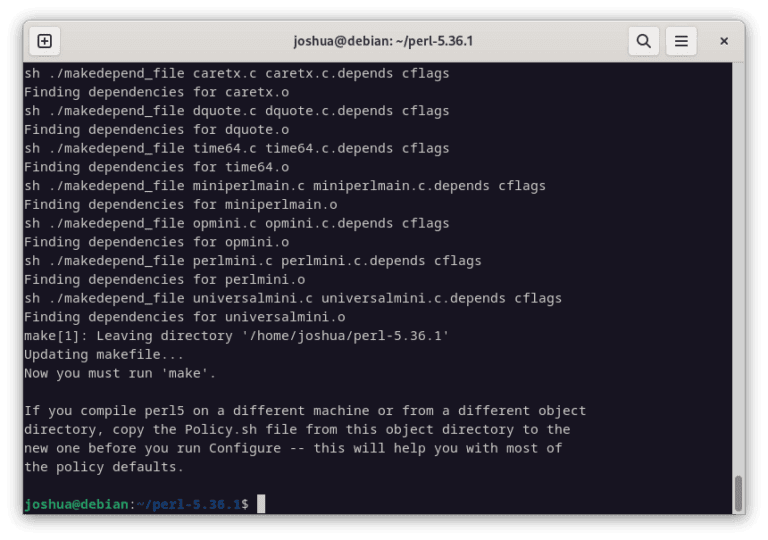Click "Finding dependencies for opmini.o" line

[157, 242]
